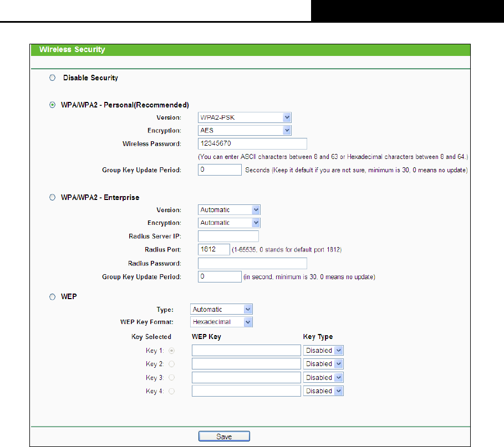The image size is (504, 447).
Task: Open the AES Encryption dropdown
Action: pyautogui.click(x=245, y=130)
